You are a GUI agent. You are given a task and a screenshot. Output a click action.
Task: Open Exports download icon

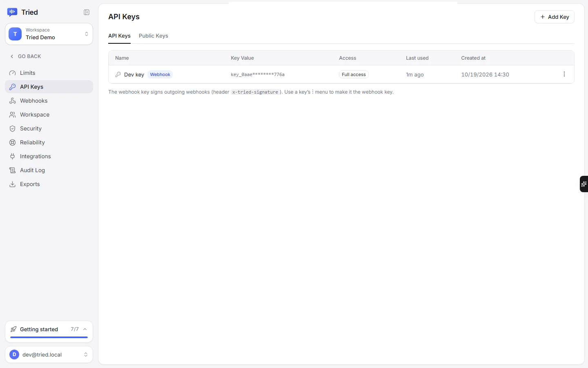tap(13, 184)
